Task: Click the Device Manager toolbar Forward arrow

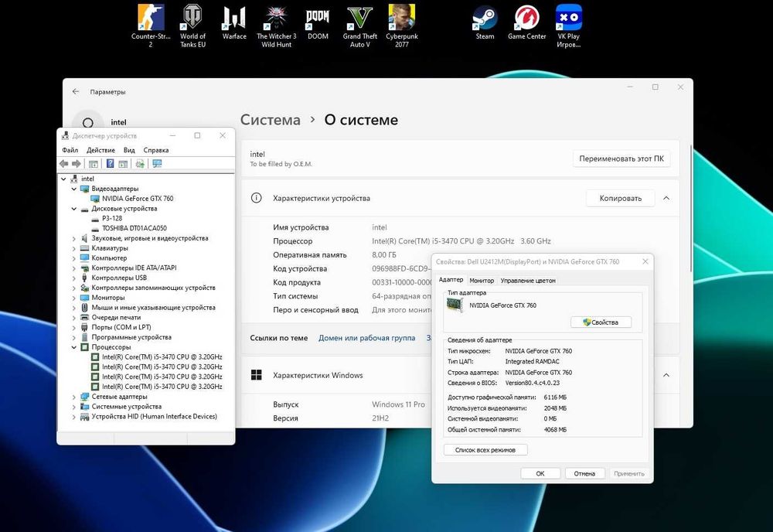Action: [77, 164]
